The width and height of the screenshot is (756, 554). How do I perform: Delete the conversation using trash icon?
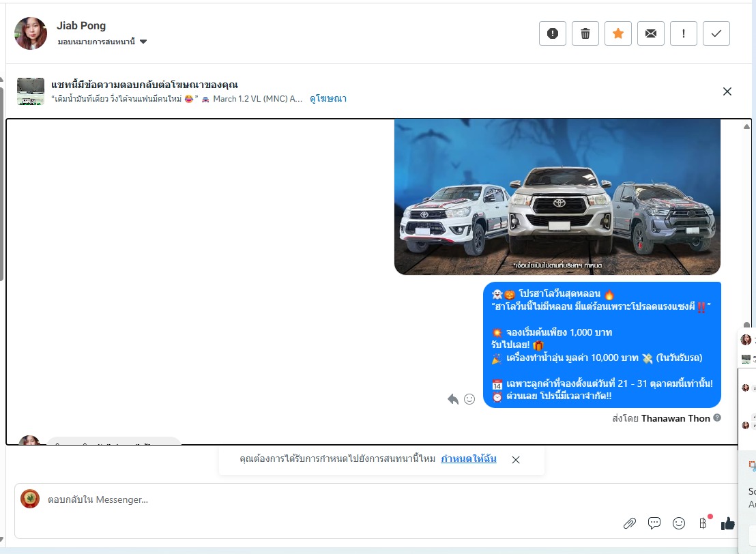click(x=585, y=33)
